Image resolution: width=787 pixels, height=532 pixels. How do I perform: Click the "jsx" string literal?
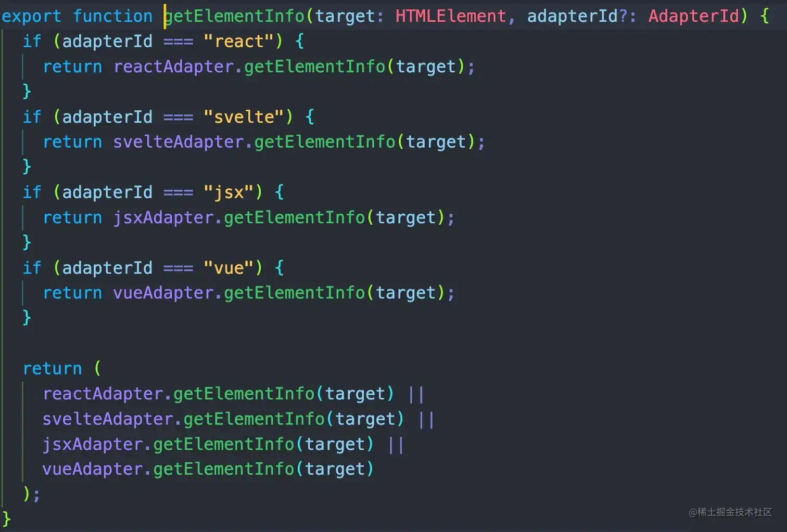tap(229, 192)
